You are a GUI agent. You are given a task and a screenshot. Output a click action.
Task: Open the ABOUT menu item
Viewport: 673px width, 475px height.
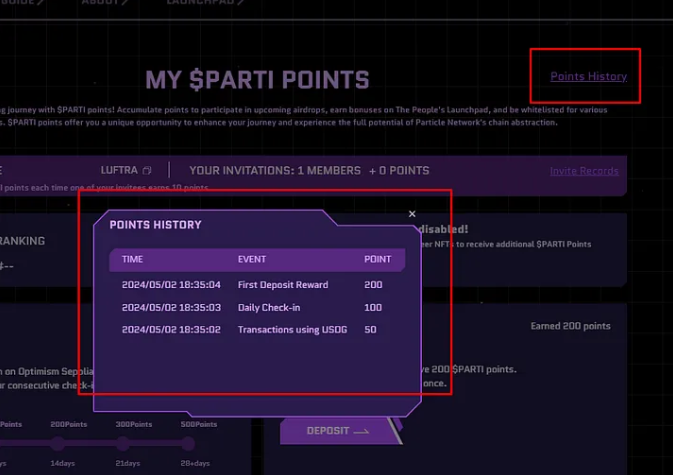click(x=104, y=2)
